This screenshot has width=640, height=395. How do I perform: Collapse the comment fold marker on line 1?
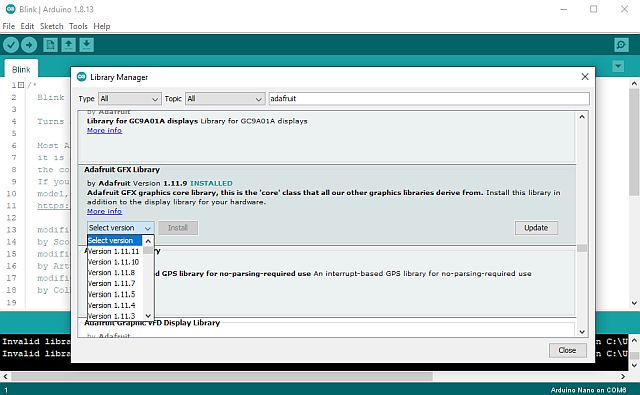tap(21, 85)
